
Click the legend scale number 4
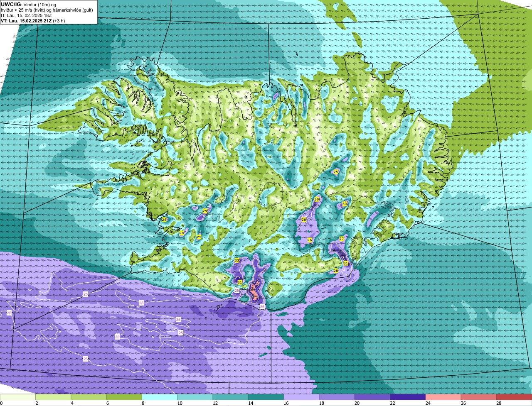tap(72, 403)
